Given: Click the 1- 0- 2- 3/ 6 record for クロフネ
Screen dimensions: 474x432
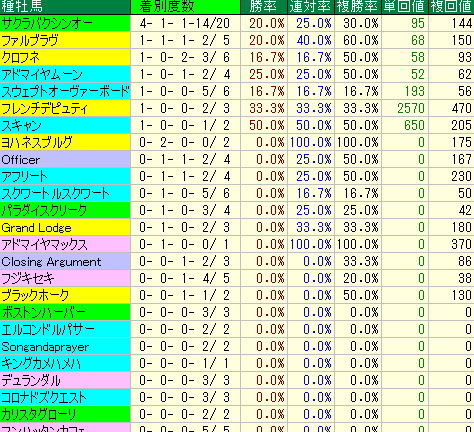Looking at the screenshot, I should pos(185,57).
